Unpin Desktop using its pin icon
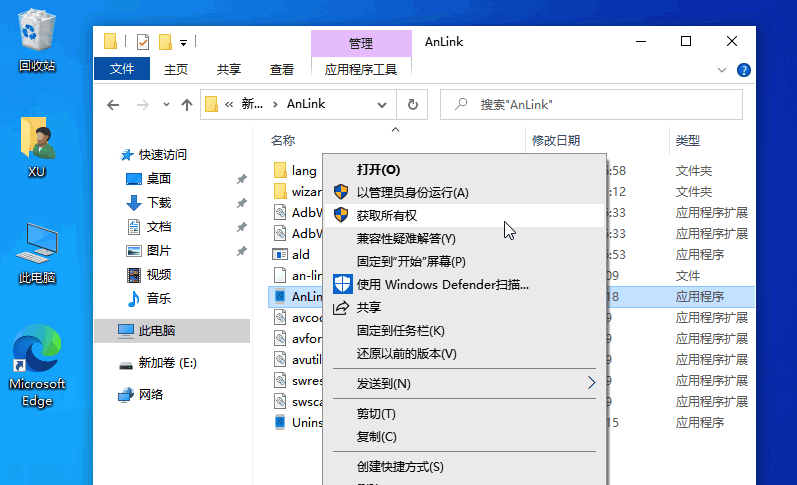The width and height of the screenshot is (797, 485). 241,179
